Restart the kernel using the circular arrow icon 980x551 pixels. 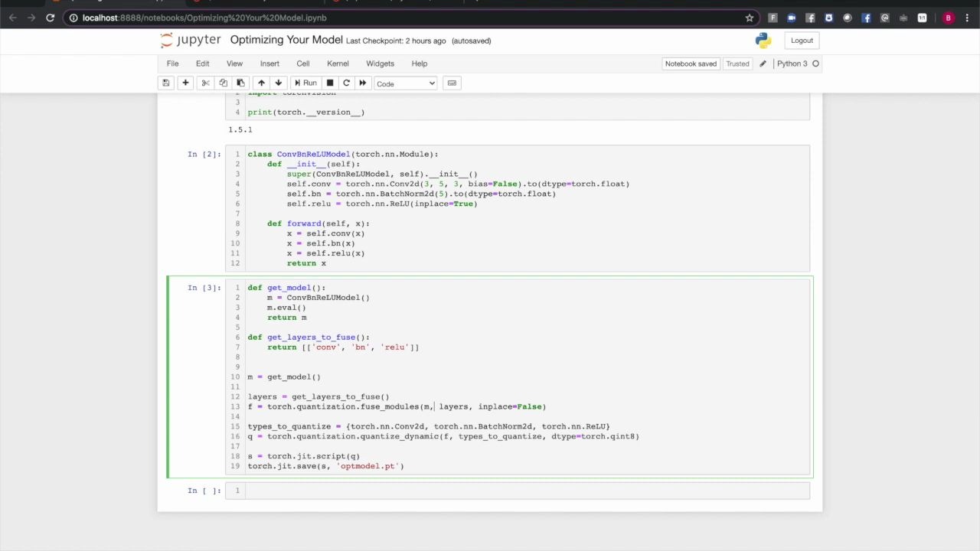pos(346,83)
